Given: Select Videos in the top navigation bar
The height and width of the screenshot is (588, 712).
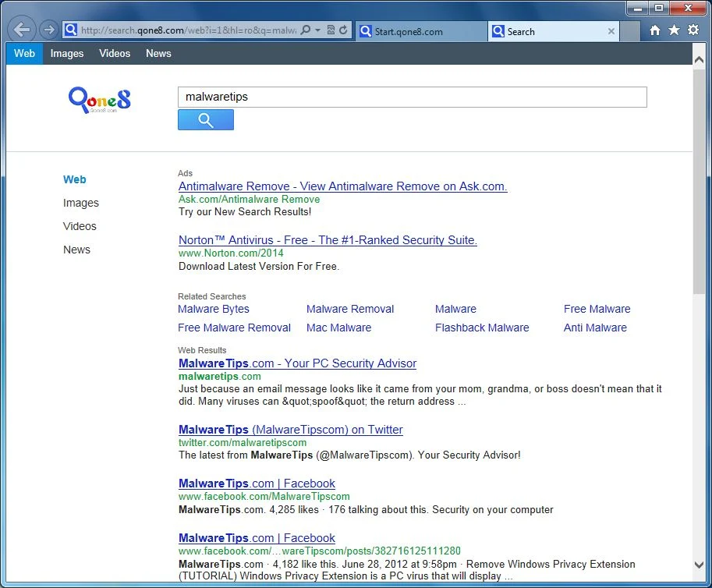Looking at the screenshot, I should coord(115,54).
